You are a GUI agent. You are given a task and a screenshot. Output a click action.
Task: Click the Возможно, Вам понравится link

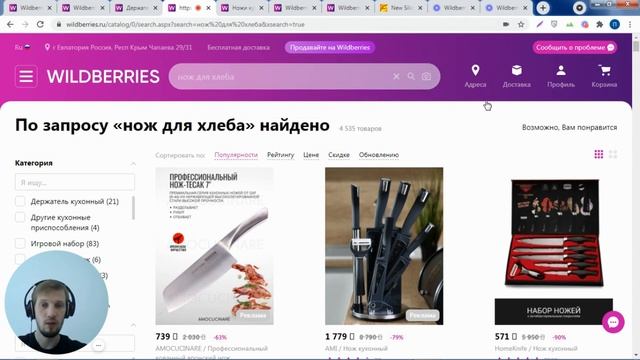pyautogui.click(x=569, y=127)
